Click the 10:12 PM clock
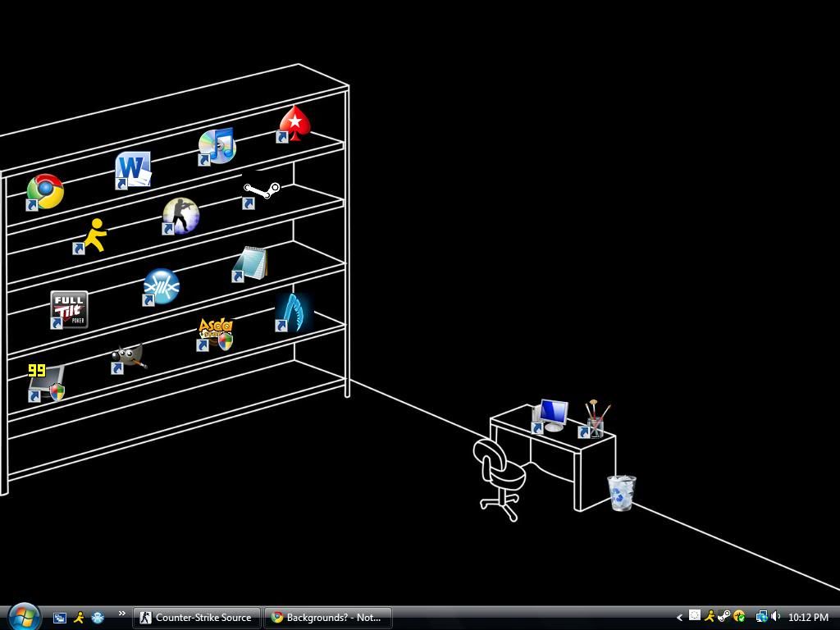The image size is (840, 630). coord(808,618)
